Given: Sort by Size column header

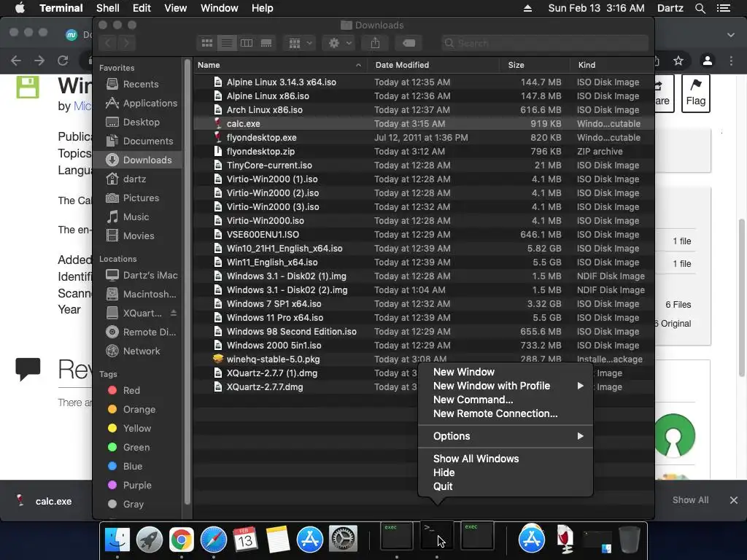Looking at the screenshot, I should point(535,65).
